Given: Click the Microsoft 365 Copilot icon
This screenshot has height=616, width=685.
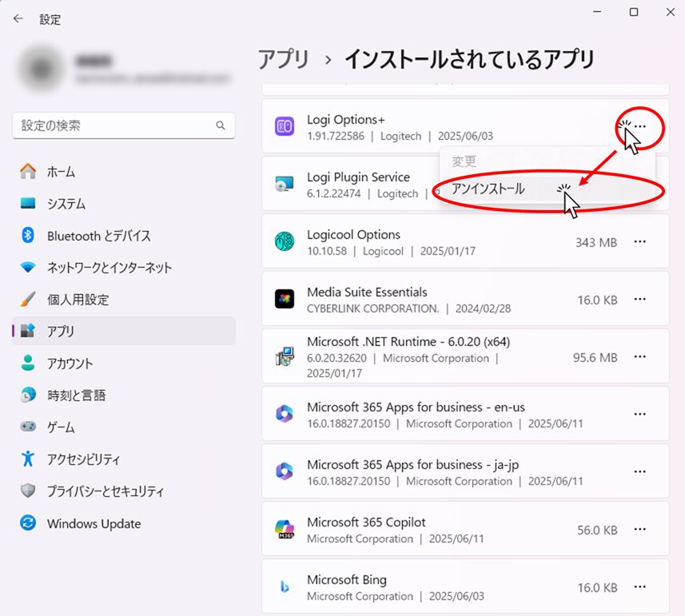Looking at the screenshot, I should [285, 529].
